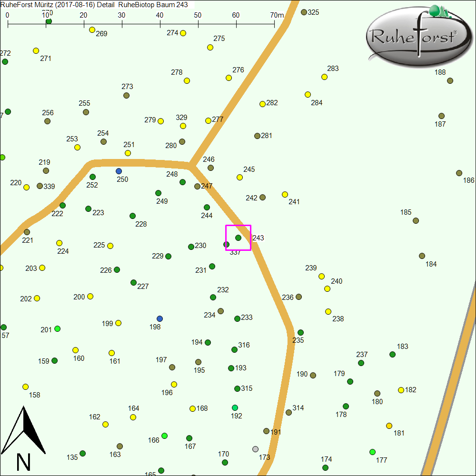Toggle selection of tree marker 337
The width and height of the screenshot is (476, 476).
(226, 244)
